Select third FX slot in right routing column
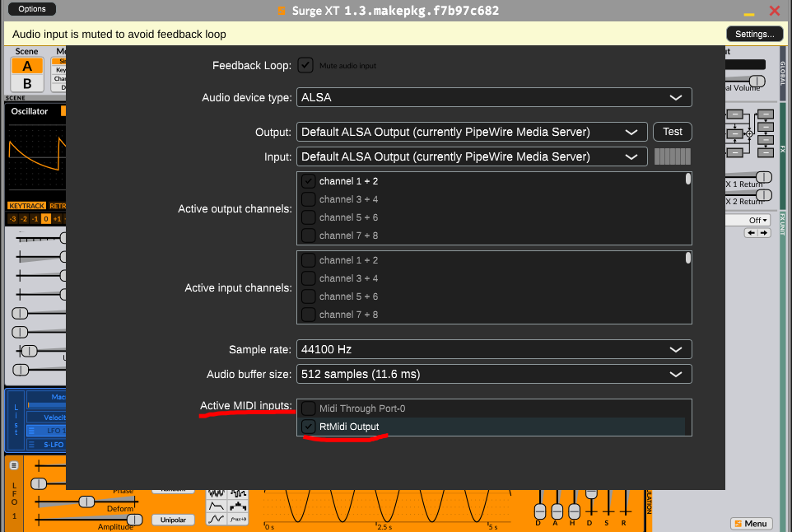 coord(766,140)
